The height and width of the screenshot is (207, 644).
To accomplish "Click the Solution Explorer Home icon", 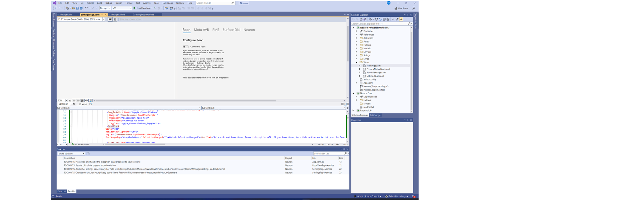I will (361, 19).
